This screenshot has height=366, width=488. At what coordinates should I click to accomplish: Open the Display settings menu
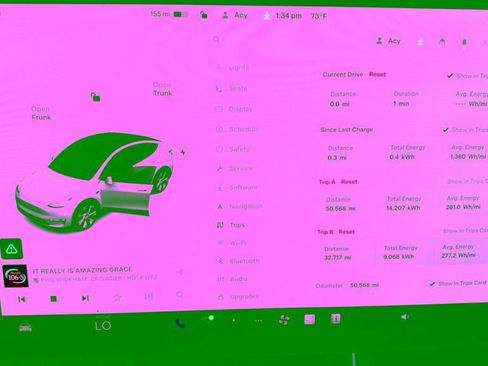pos(234,109)
